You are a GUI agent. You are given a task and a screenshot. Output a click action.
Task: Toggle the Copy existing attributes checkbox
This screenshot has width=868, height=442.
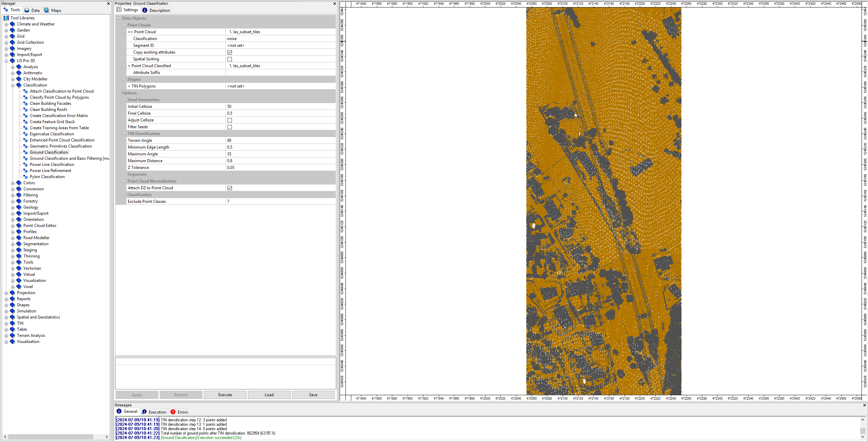click(x=230, y=52)
